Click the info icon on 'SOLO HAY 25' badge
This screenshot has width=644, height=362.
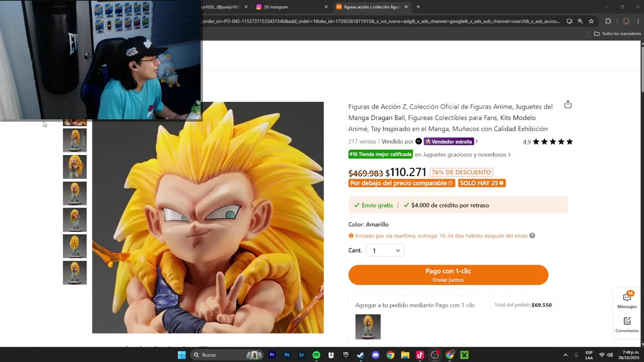(x=502, y=183)
